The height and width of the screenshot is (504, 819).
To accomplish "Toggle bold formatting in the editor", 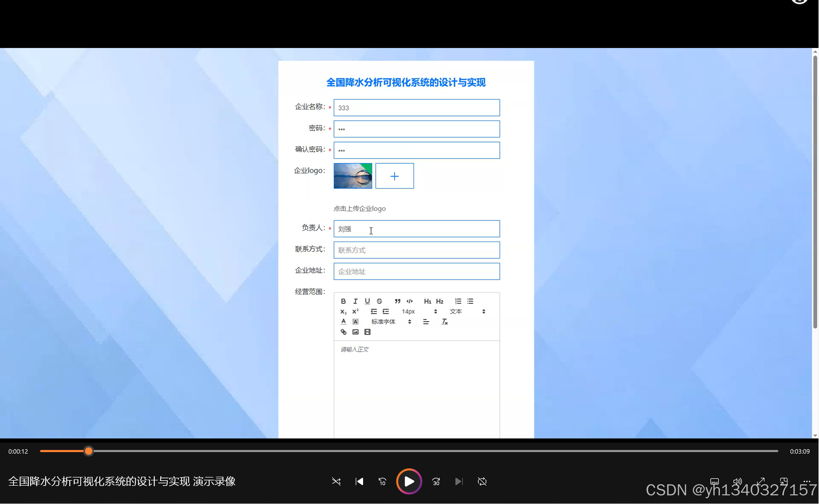I will click(344, 301).
